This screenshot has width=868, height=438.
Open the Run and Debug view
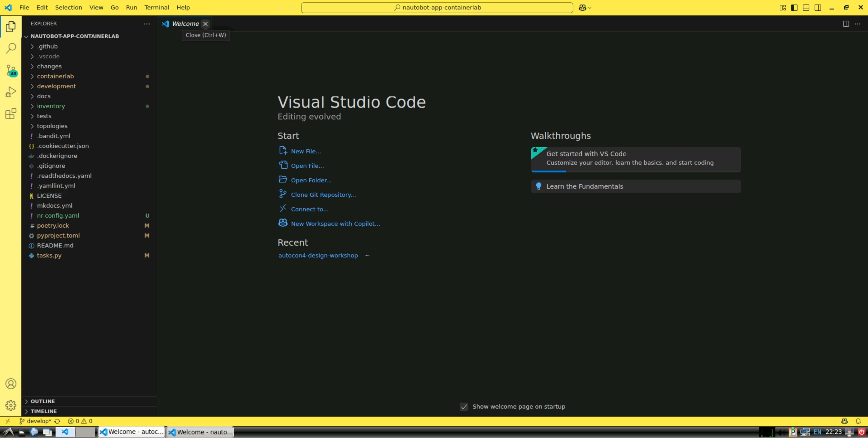(x=11, y=92)
